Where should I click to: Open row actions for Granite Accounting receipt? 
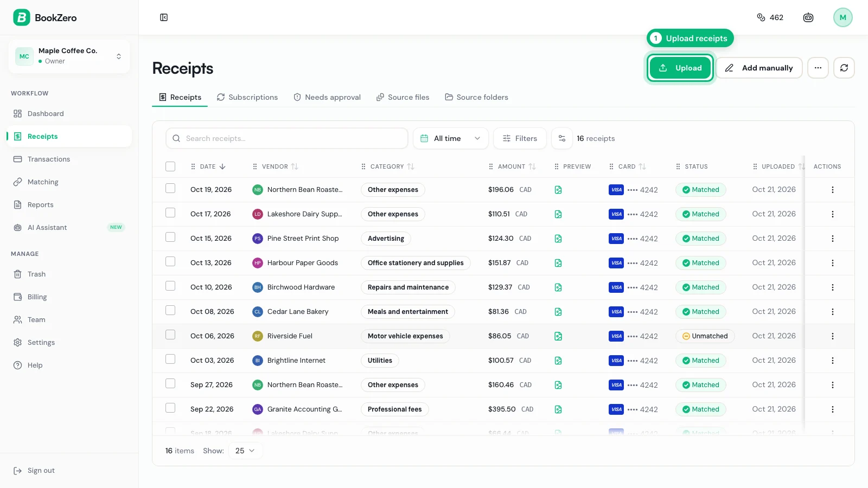click(833, 409)
